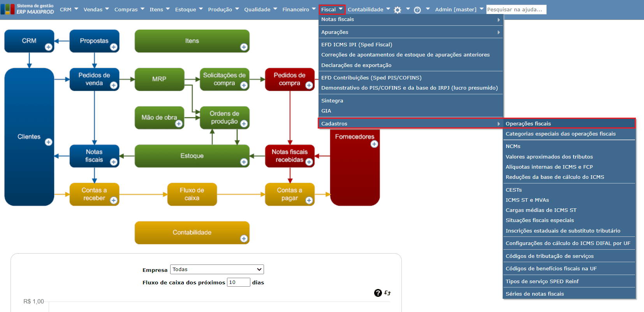Open the Admin [master] user menu
The height and width of the screenshot is (312, 644).
[x=459, y=9]
